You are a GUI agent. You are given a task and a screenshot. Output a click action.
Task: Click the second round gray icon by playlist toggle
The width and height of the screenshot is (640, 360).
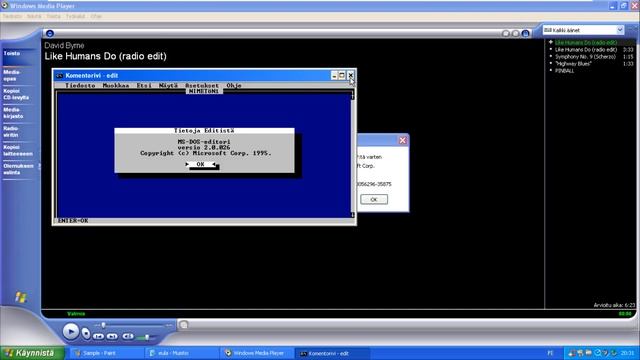[x=516, y=33]
